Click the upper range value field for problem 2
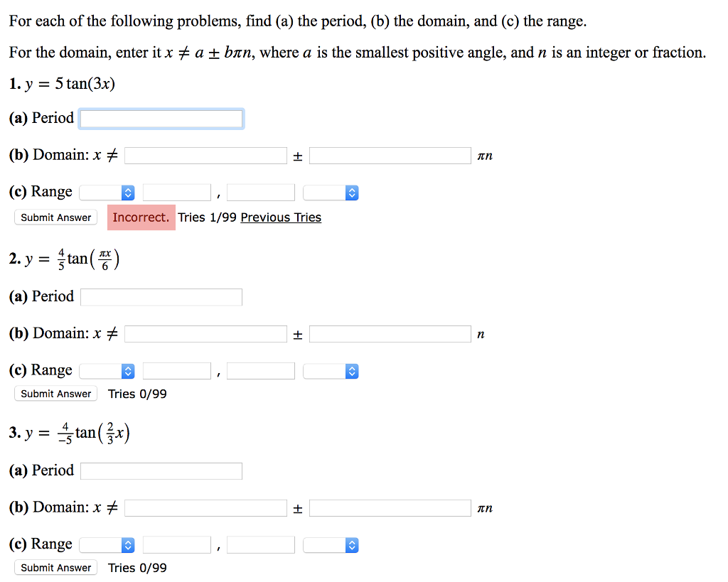Screen dimensions: 728x582 coord(260,370)
